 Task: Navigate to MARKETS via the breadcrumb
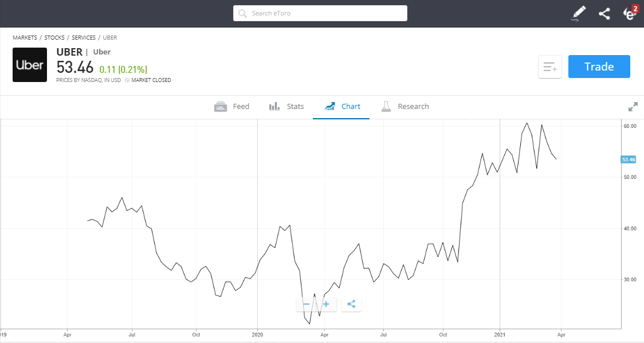[25, 37]
